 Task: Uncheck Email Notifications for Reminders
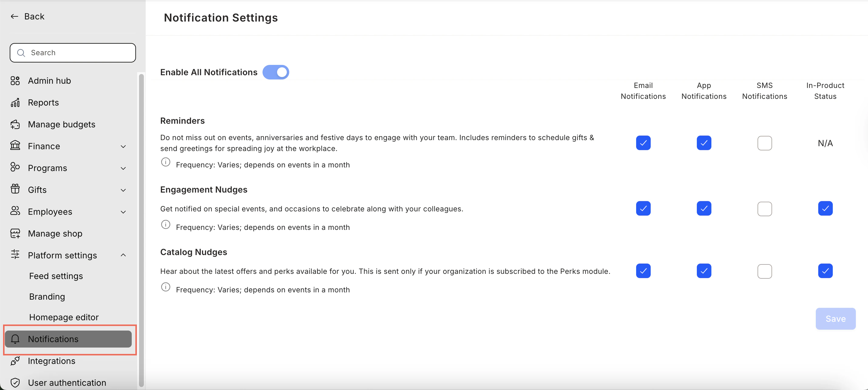(x=643, y=143)
